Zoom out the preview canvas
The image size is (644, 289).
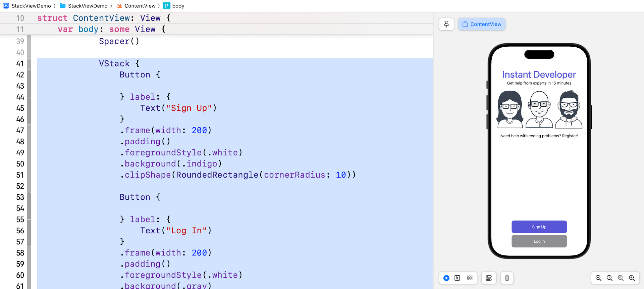click(x=598, y=278)
